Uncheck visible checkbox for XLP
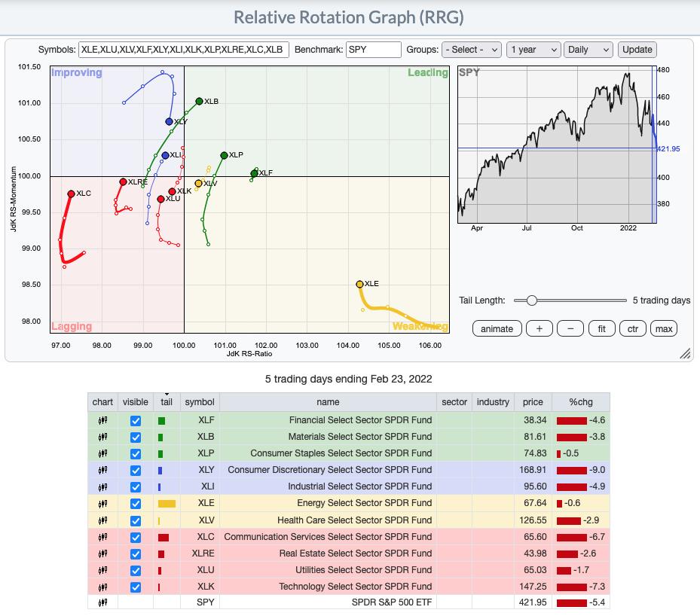 pos(136,453)
